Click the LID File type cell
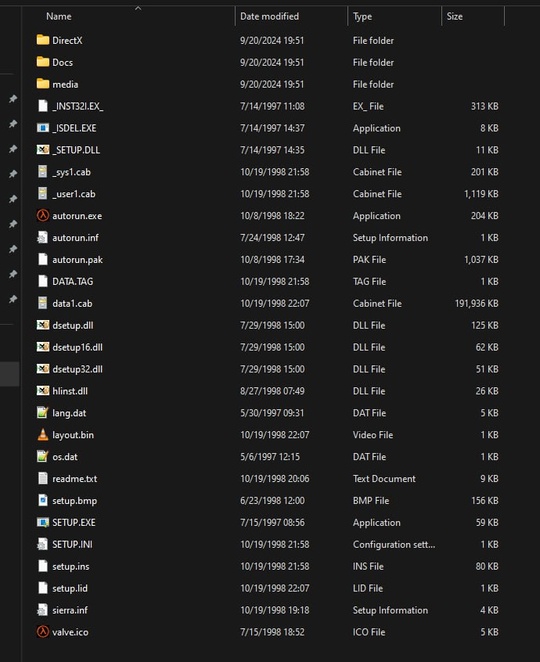540x662 pixels. 368,589
